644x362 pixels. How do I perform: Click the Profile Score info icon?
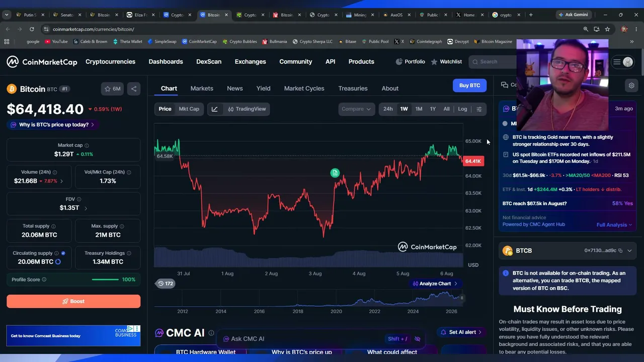tap(44, 280)
